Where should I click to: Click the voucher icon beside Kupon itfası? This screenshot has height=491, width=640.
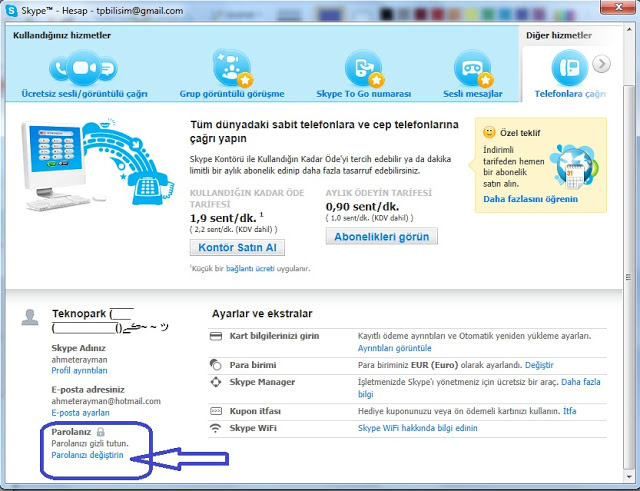(x=216, y=411)
